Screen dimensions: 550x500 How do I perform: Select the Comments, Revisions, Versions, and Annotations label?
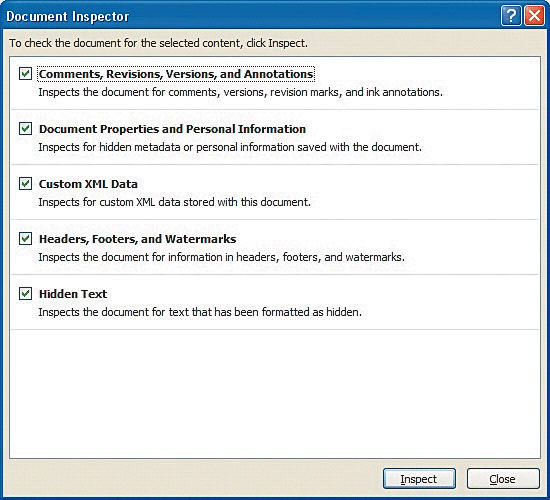(176, 74)
